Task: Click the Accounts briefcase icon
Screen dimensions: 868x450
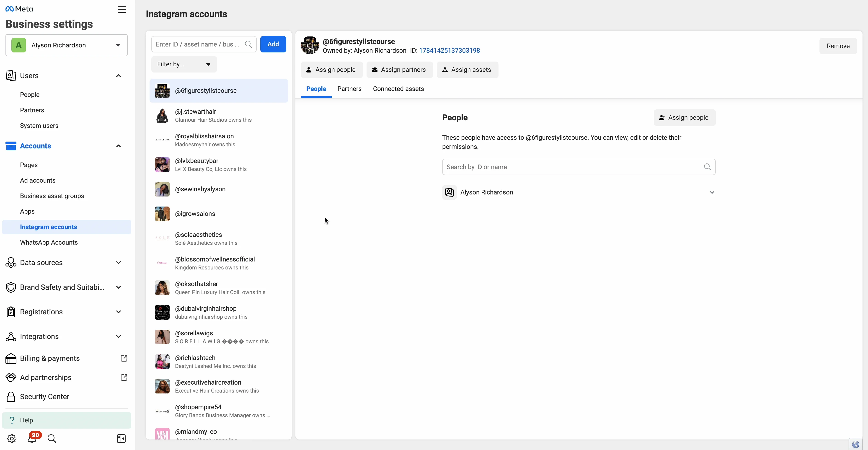Action: point(11,146)
